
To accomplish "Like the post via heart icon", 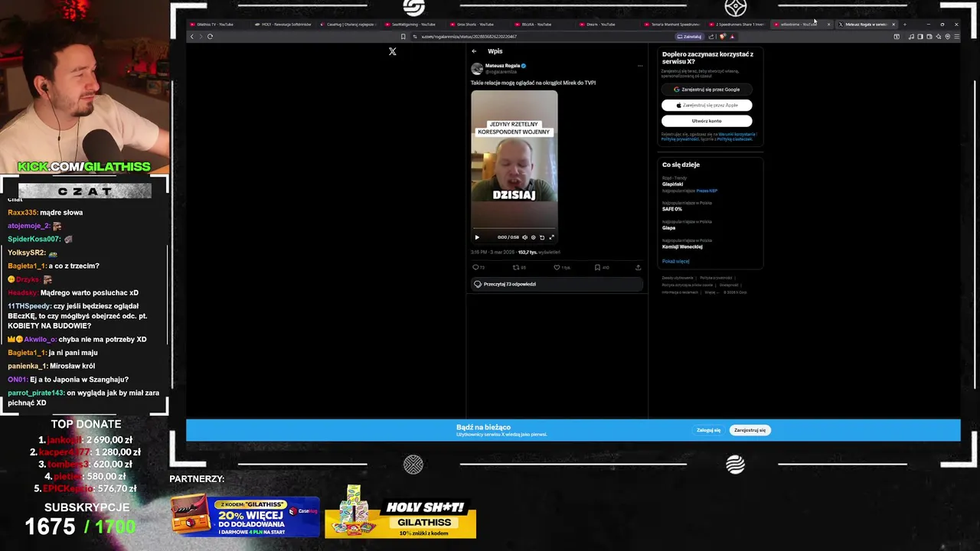I will coord(557,268).
